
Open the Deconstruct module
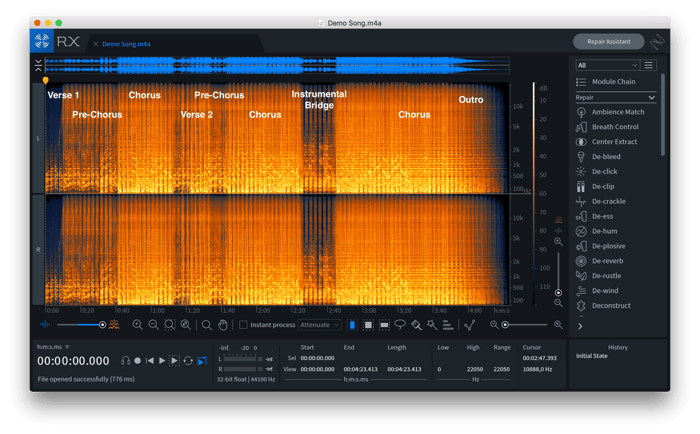(604, 305)
